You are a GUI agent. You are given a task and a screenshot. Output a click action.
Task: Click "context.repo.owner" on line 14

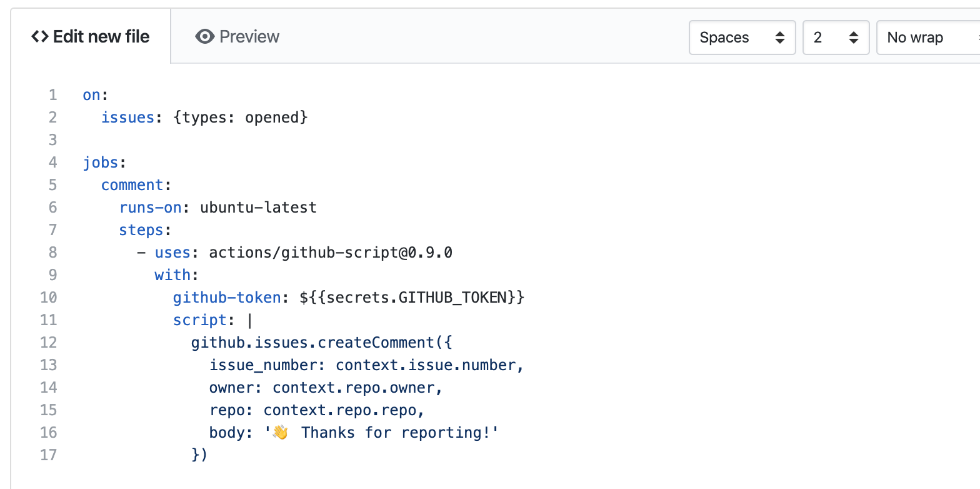(x=353, y=388)
